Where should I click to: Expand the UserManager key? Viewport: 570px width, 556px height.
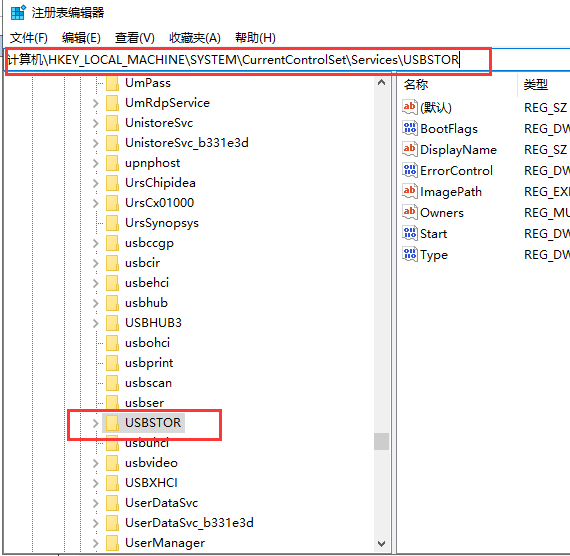[96, 543]
